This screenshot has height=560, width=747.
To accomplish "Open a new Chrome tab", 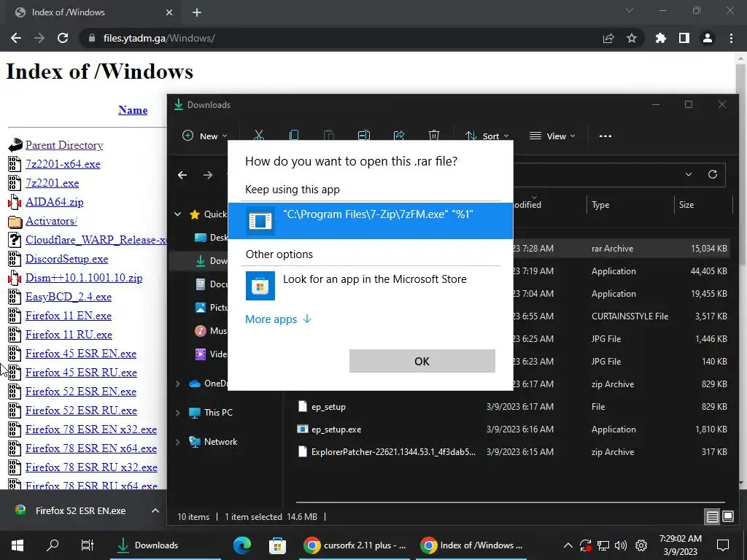I will tap(197, 12).
